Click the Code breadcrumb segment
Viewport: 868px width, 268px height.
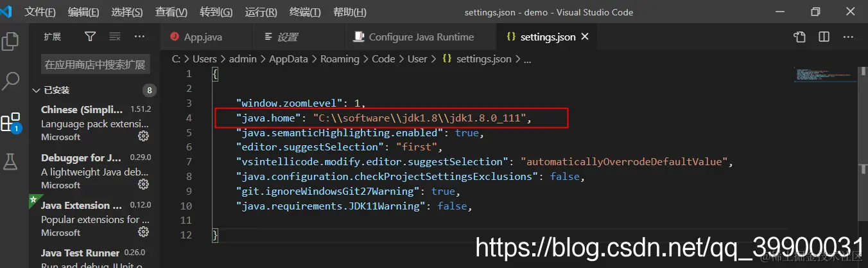383,58
